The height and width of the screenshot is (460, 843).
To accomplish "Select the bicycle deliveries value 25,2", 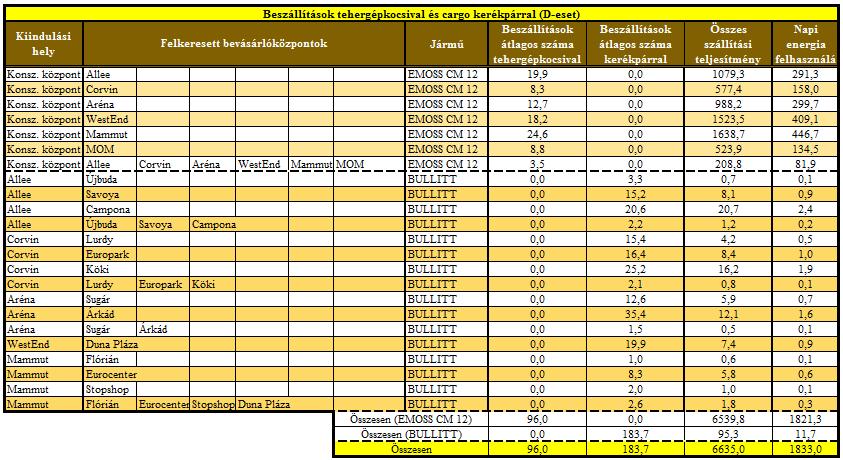I will coord(635,270).
